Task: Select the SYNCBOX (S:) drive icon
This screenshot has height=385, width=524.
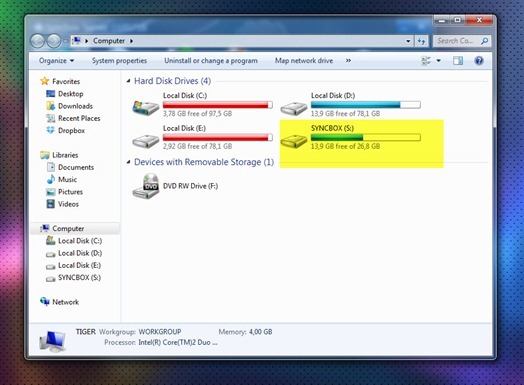Action: [293, 141]
